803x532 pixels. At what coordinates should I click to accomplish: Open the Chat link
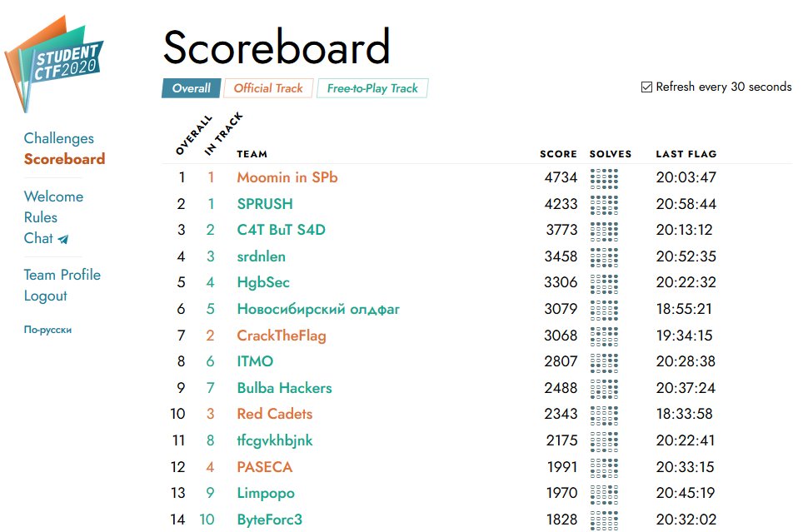pos(38,239)
